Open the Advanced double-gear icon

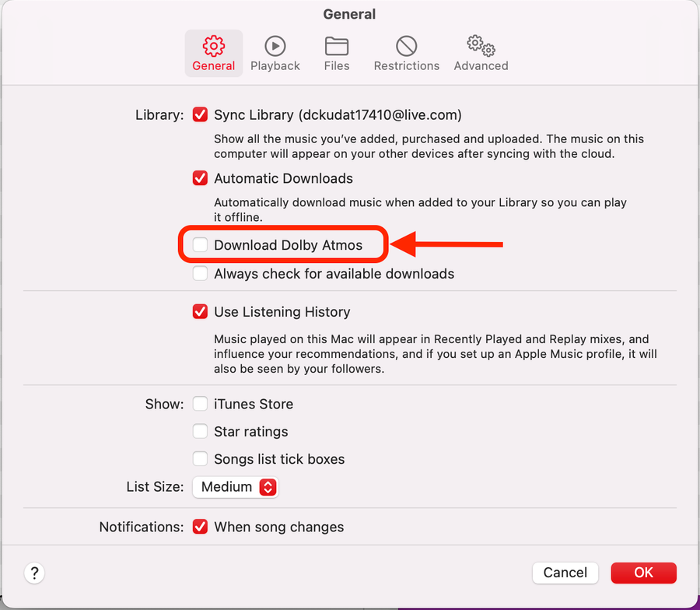(481, 45)
